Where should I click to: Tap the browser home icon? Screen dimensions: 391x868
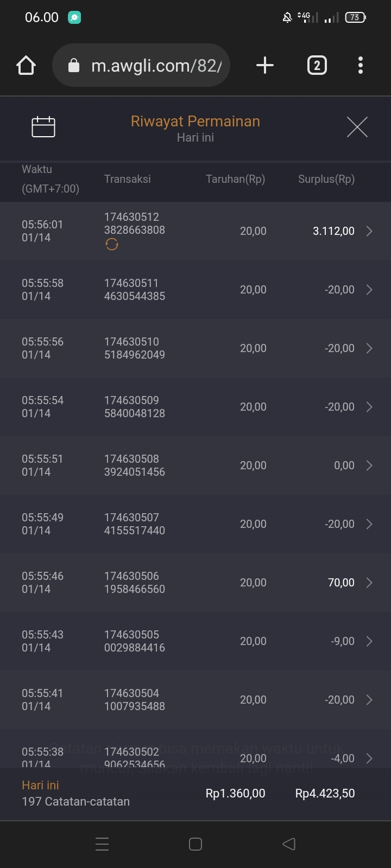click(26, 66)
